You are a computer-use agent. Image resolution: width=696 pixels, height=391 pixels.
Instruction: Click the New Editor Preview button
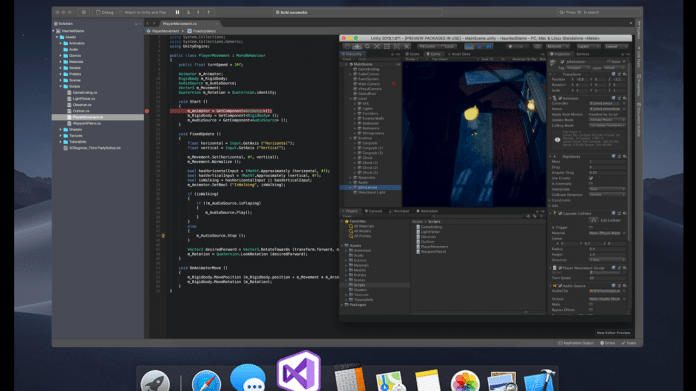coord(613,333)
